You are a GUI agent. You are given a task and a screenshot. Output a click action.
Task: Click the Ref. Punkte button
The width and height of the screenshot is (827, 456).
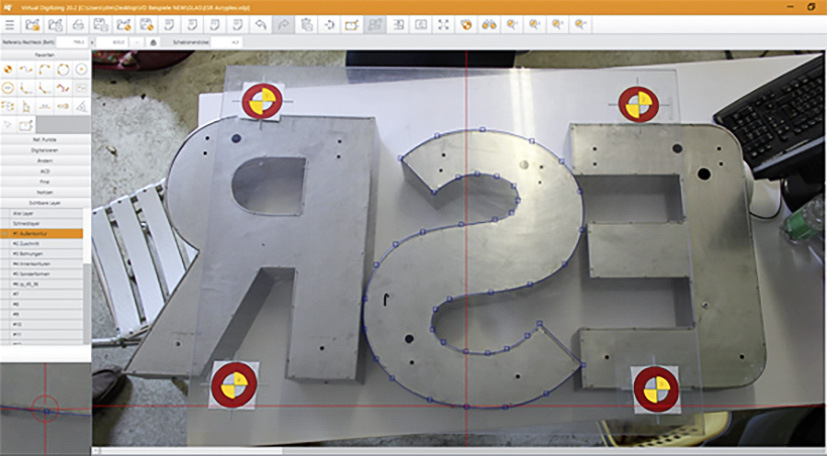point(45,137)
